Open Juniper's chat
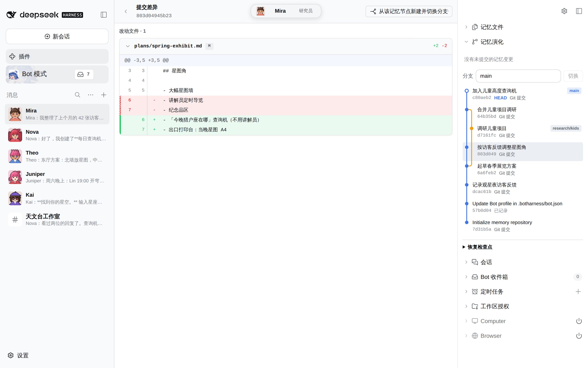This screenshot has height=368, width=588. pyautogui.click(x=57, y=177)
